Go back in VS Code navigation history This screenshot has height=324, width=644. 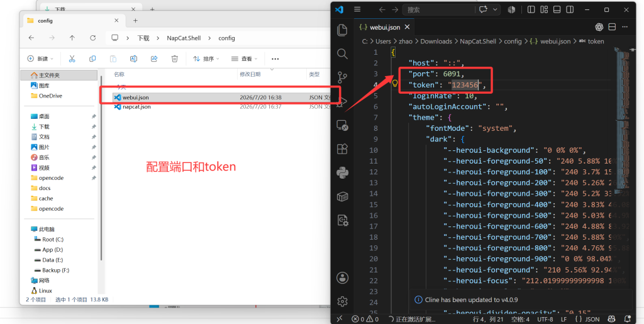point(382,9)
